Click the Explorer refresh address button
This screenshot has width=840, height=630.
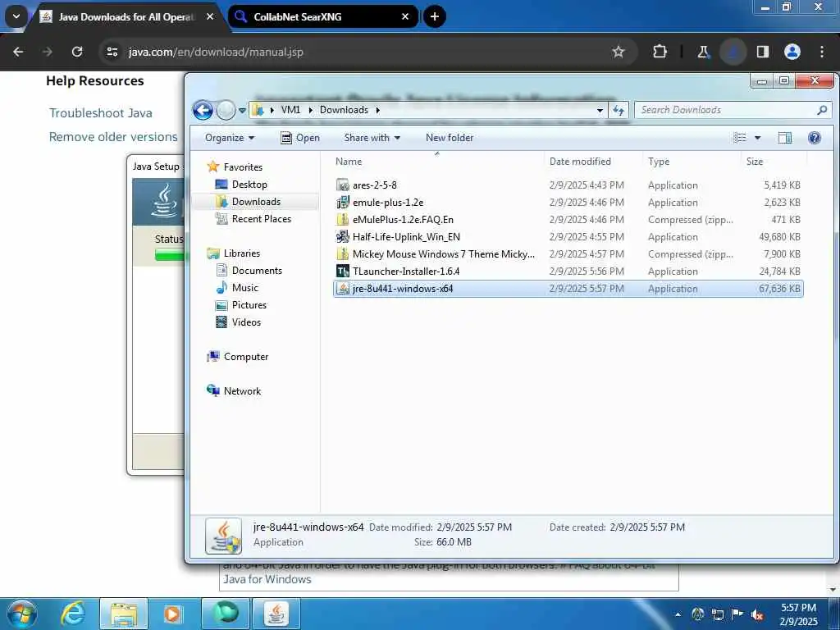(x=619, y=111)
